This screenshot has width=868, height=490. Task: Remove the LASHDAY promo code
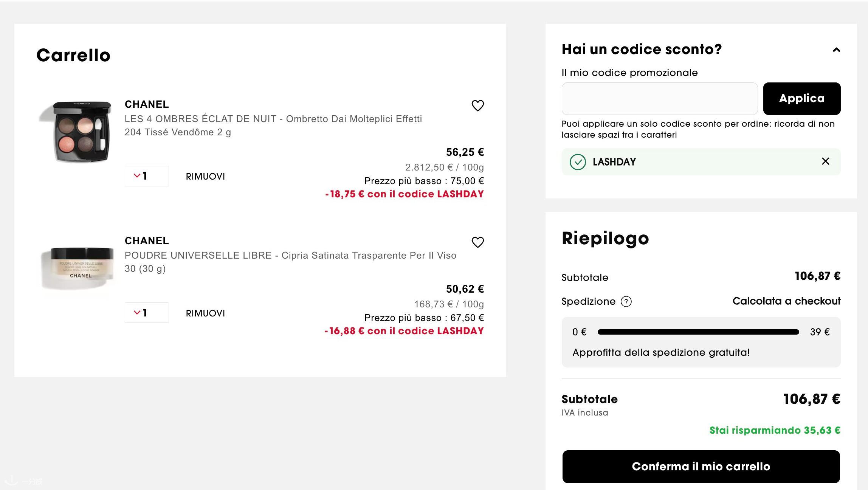[826, 161]
